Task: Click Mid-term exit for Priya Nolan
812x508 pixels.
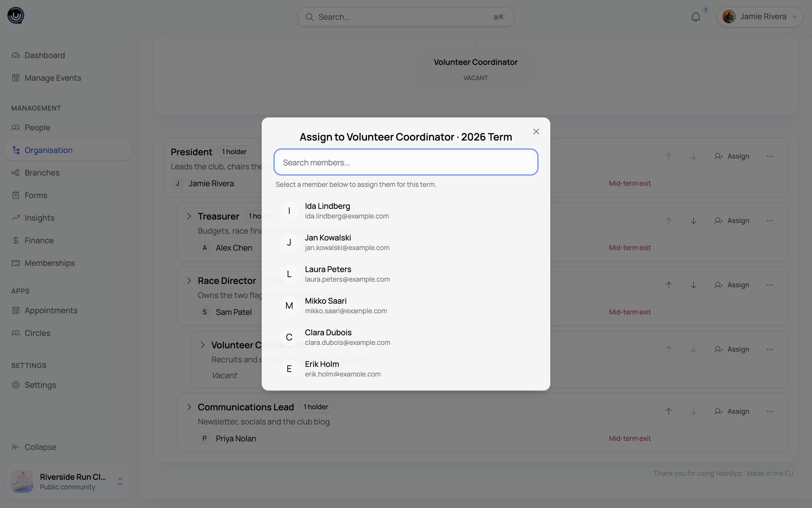Action: coord(630,438)
